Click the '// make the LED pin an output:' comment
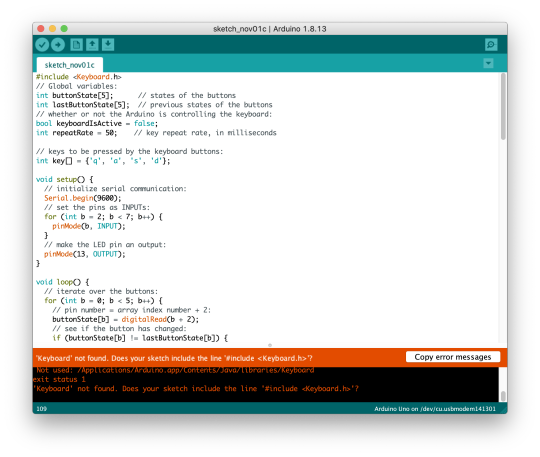This screenshot has height=457, width=540. (105, 245)
